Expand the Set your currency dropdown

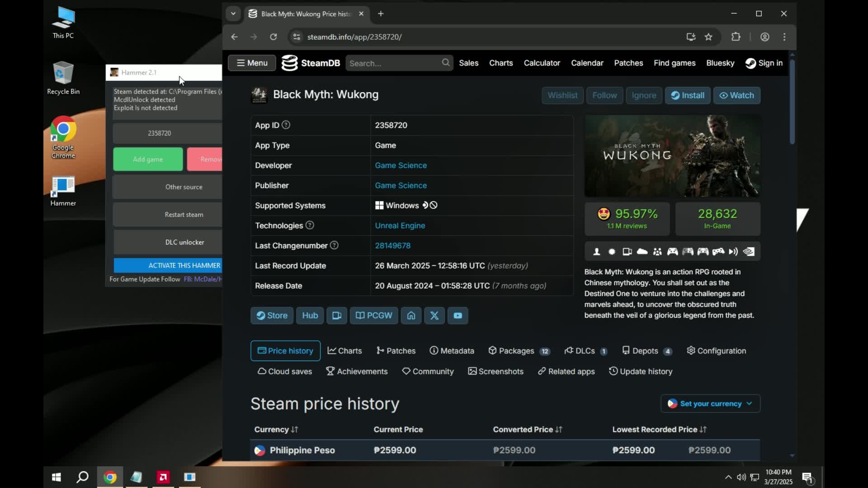710,404
